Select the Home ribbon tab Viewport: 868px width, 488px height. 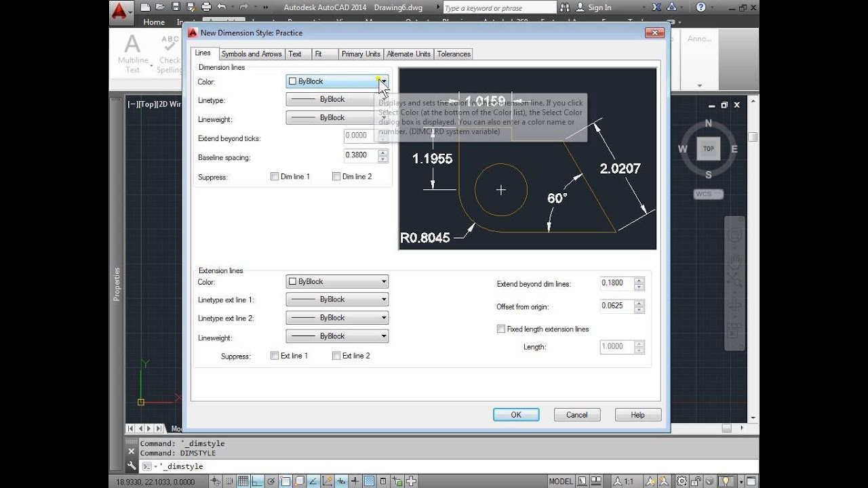(154, 22)
